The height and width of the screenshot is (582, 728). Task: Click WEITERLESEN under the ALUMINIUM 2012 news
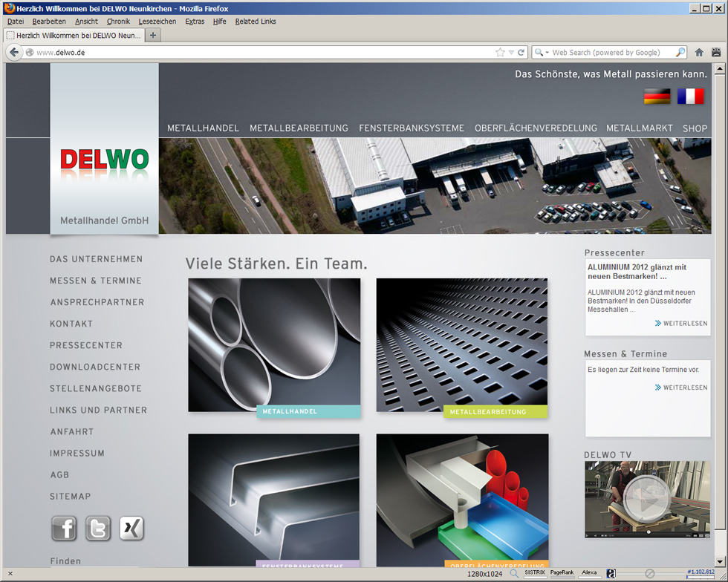click(681, 324)
